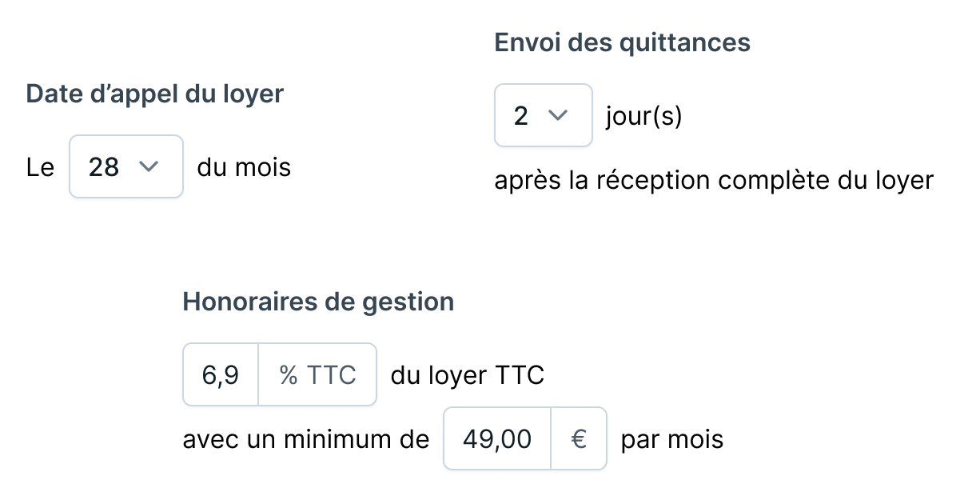Click the "par mois" label

[x=671, y=438]
